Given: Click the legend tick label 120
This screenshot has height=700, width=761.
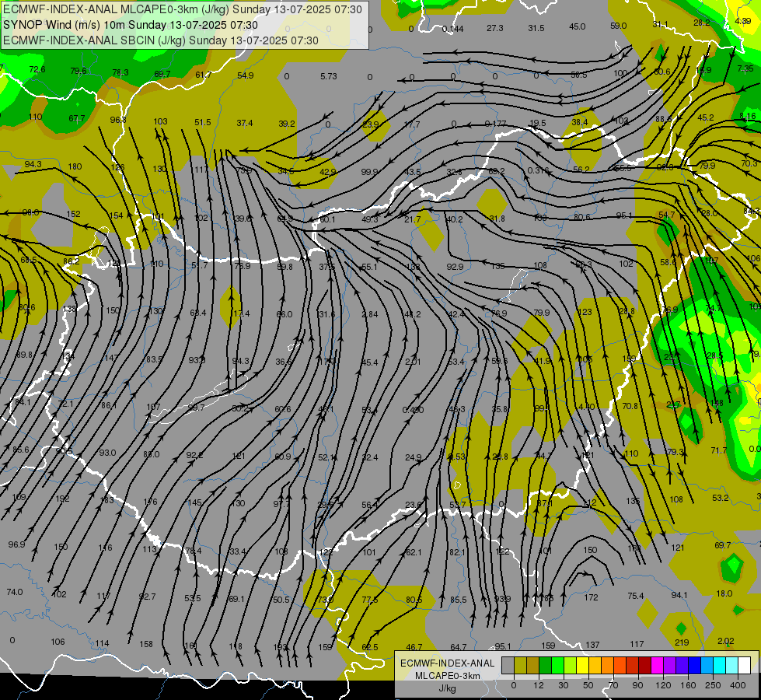Looking at the screenshot, I should [x=664, y=685].
